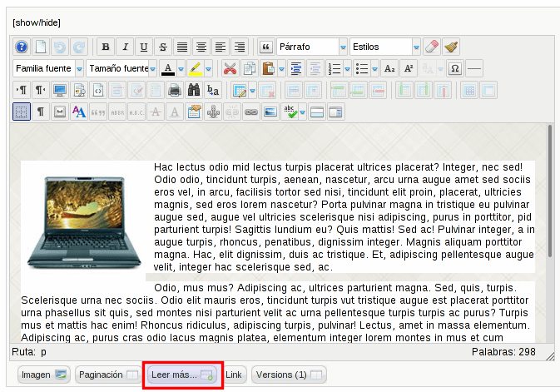
Task: Click the clipboard Paste as text icon
Action: click(x=194, y=112)
